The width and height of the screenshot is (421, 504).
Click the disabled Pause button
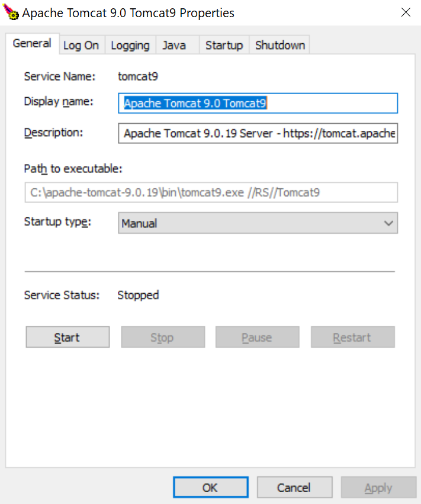point(258,337)
